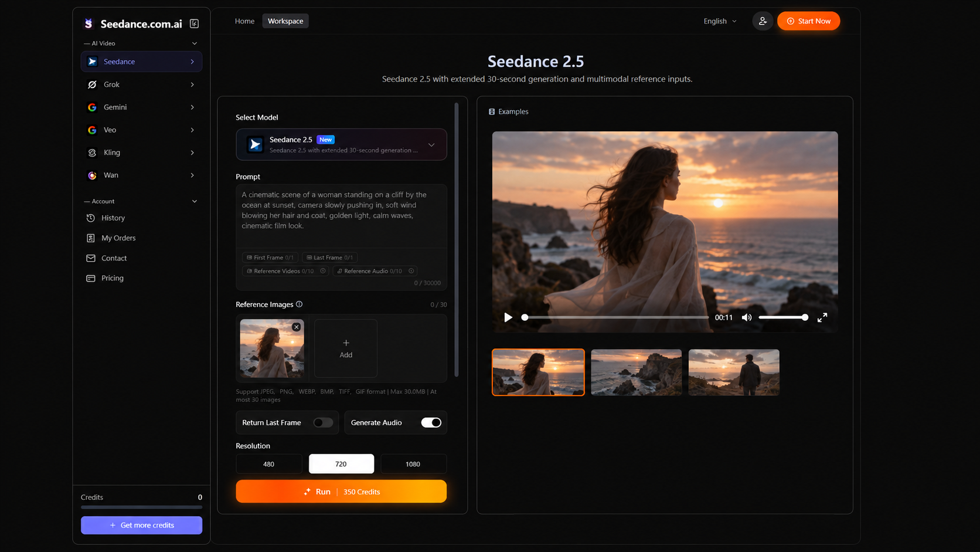The width and height of the screenshot is (980, 552).
Task: Mute the example video audio
Action: tap(747, 317)
